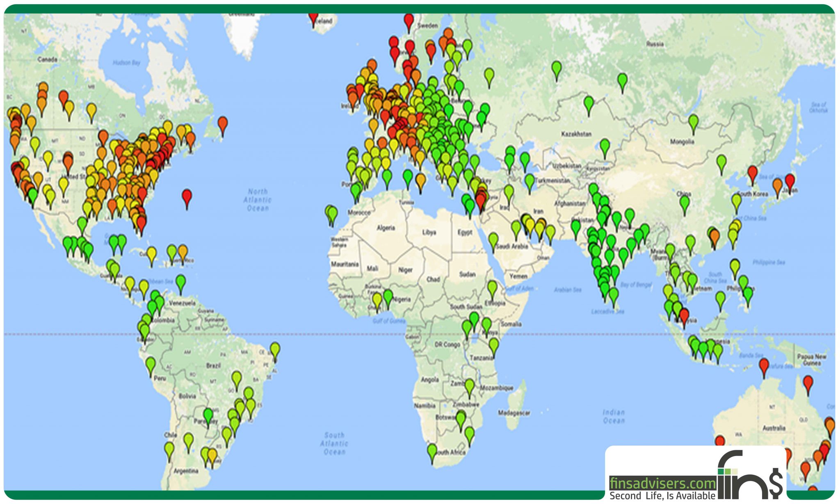Viewport: 840px width, 504px height.
Task: Click the 'Second Life, Is Available' tagline
Action: (662, 495)
